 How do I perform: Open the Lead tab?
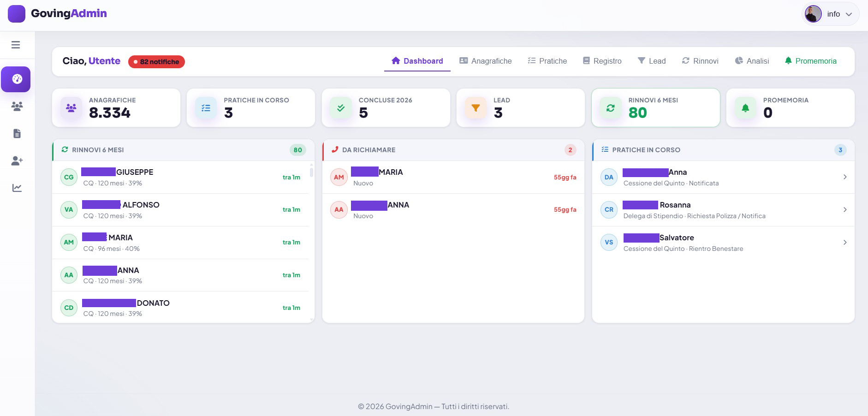[x=651, y=61]
